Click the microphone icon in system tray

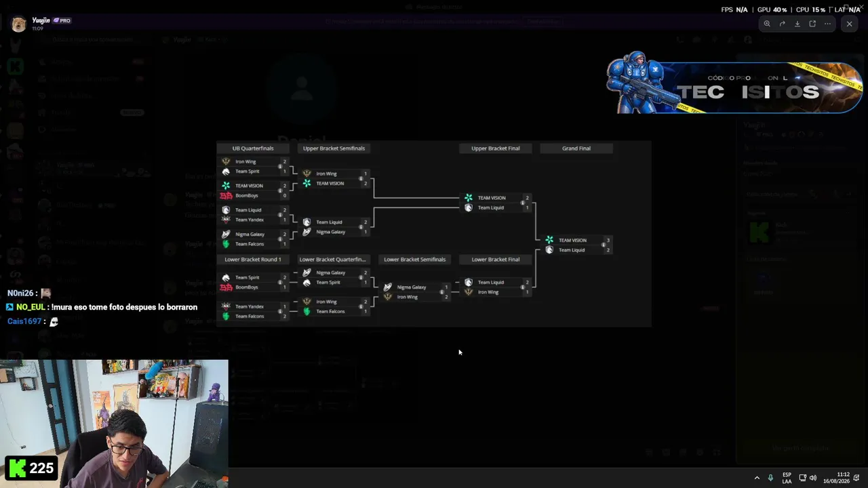point(770,478)
